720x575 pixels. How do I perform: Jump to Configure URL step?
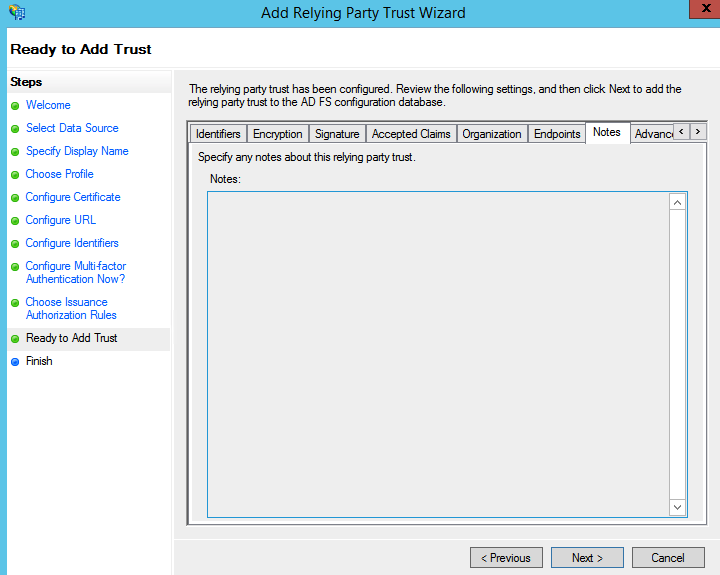coord(61,220)
